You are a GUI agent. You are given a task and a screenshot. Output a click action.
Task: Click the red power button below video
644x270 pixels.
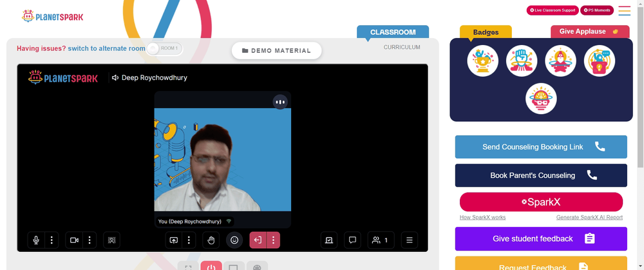tap(211, 266)
